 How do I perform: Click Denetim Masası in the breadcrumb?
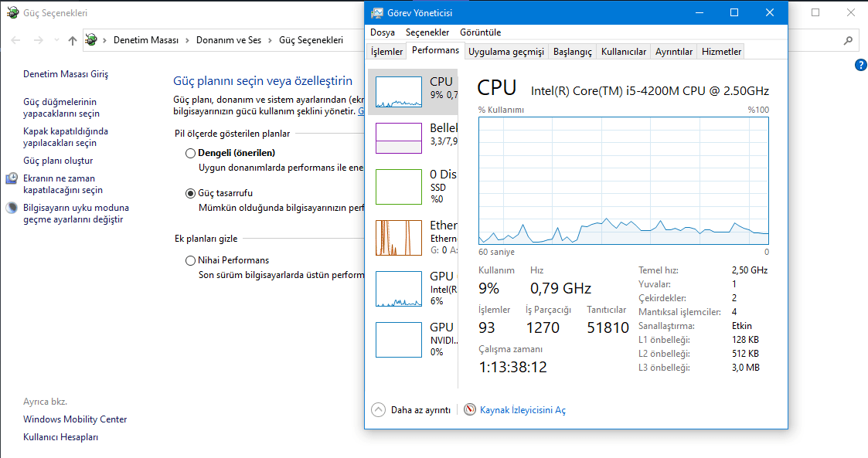tap(146, 40)
